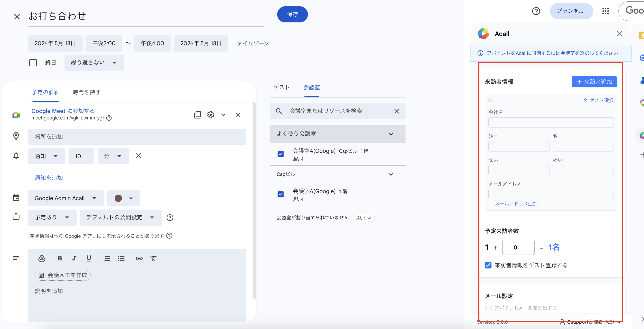Click the Google Meet logo icon
Screen dimensions: 644x329
16,115
